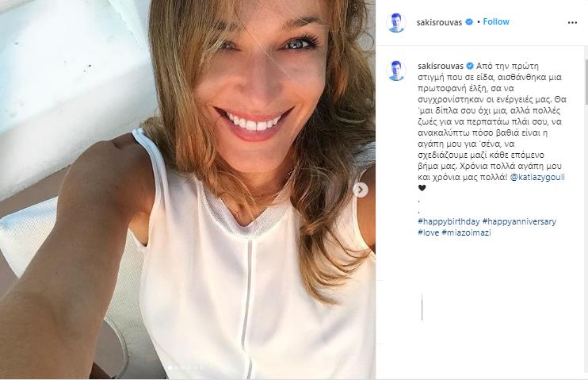Click the black heart emoji in caption
Viewport: 588px width, 380px height.
point(422,188)
